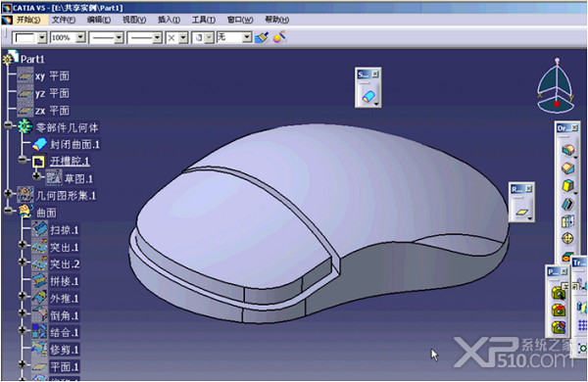Select 开槽腔.1 in the tree
This screenshot has width=588, height=382.
(x=70, y=162)
